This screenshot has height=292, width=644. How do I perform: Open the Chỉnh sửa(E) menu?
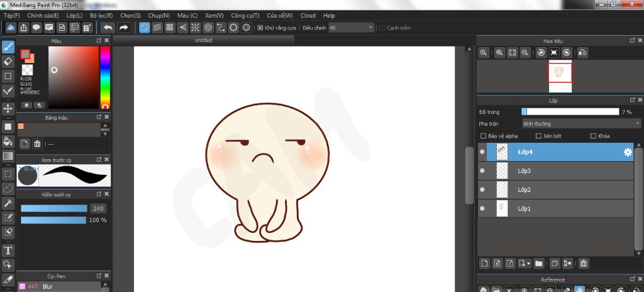pyautogui.click(x=43, y=16)
